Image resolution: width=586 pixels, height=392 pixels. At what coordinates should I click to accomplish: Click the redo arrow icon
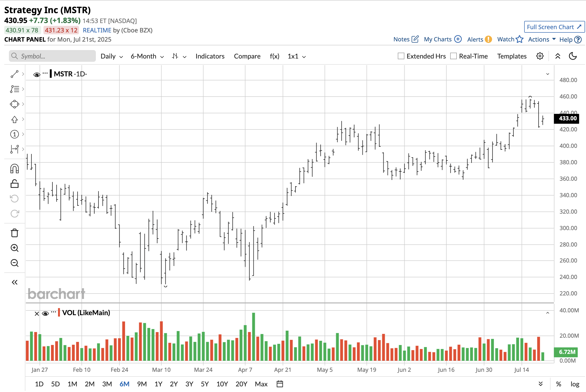pyautogui.click(x=15, y=214)
